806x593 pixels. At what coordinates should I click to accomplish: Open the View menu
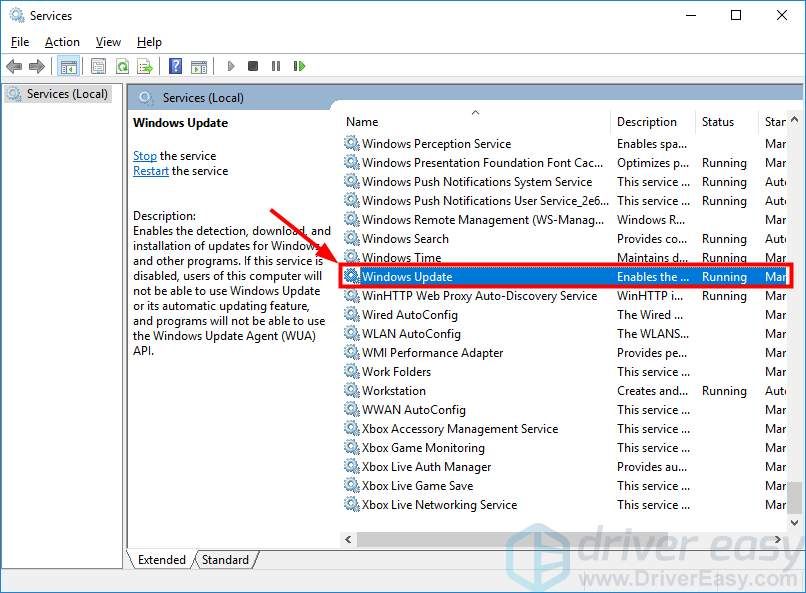[108, 42]
